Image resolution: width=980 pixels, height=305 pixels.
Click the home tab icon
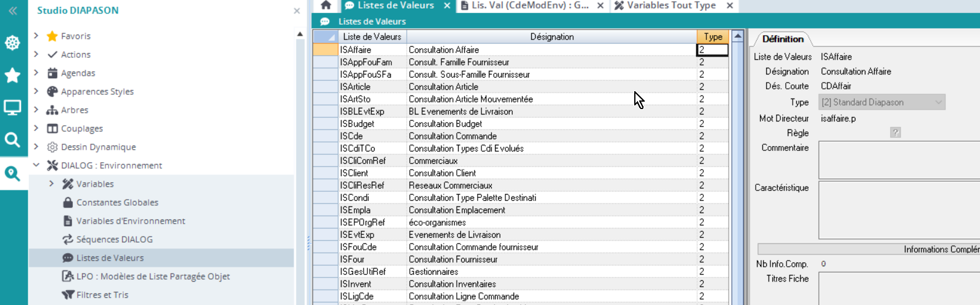(x=326, y=6)
